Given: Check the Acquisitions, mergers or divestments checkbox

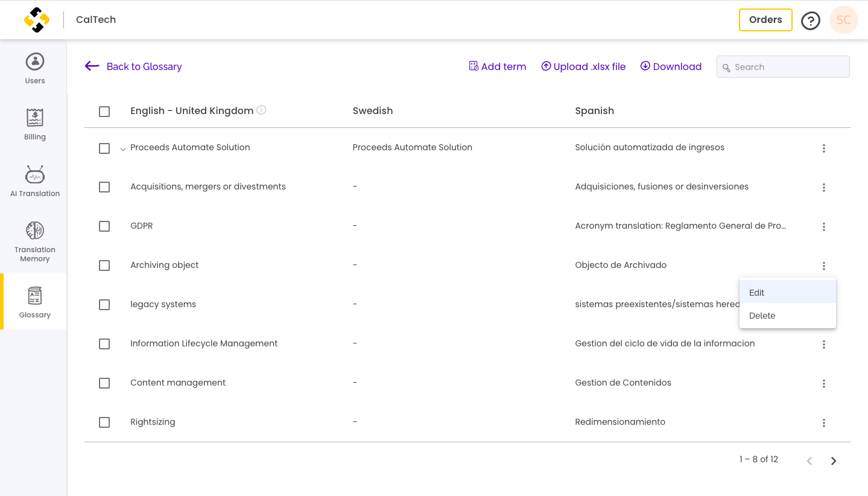Looking at the screenshot, I should tap(104, 187).
